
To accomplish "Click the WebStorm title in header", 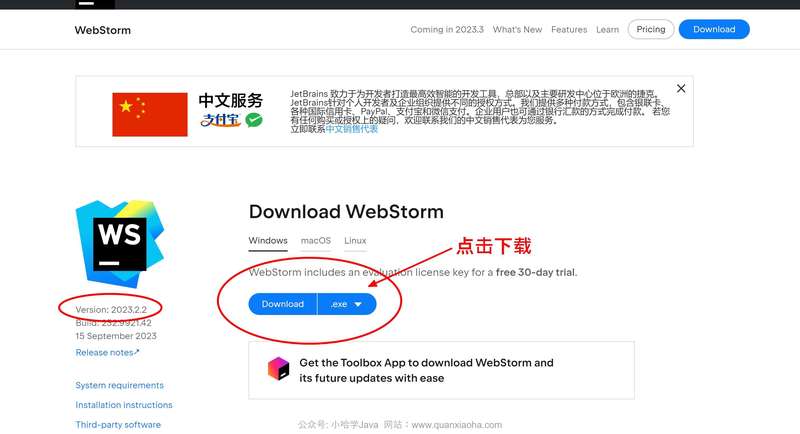I will [x=103, y=30].
